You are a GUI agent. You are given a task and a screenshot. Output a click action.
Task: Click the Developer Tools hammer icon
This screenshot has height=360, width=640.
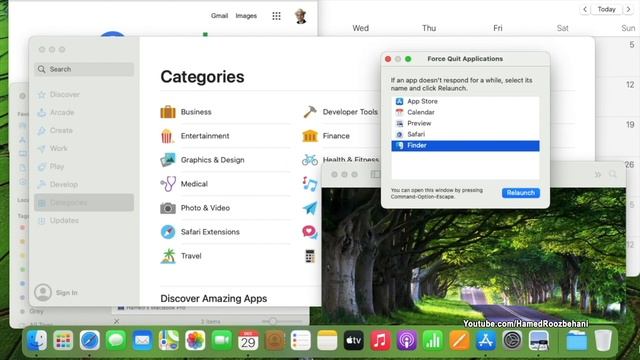(310, 111)
